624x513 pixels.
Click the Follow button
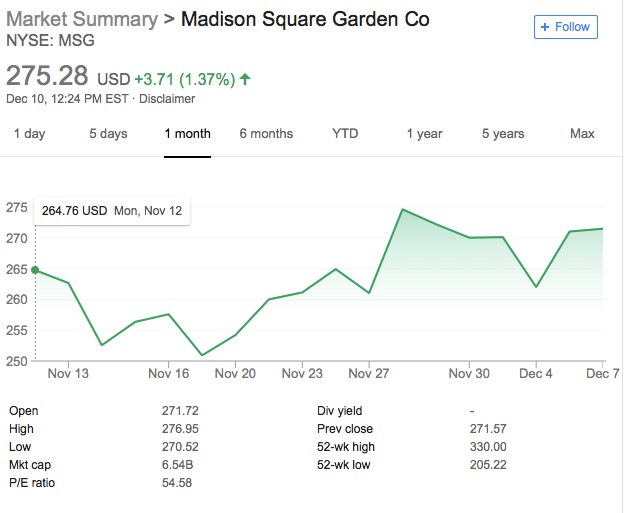tap(566, 27)
